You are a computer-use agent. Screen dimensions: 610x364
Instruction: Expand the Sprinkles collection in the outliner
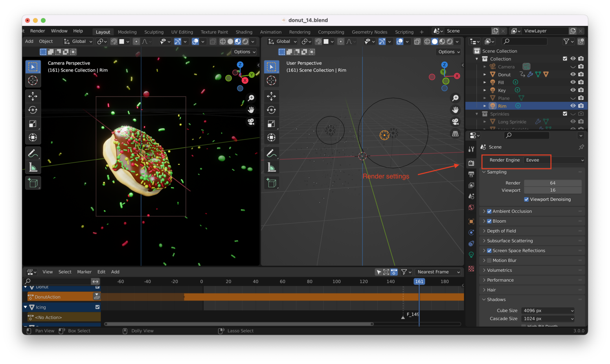[476, 114]
